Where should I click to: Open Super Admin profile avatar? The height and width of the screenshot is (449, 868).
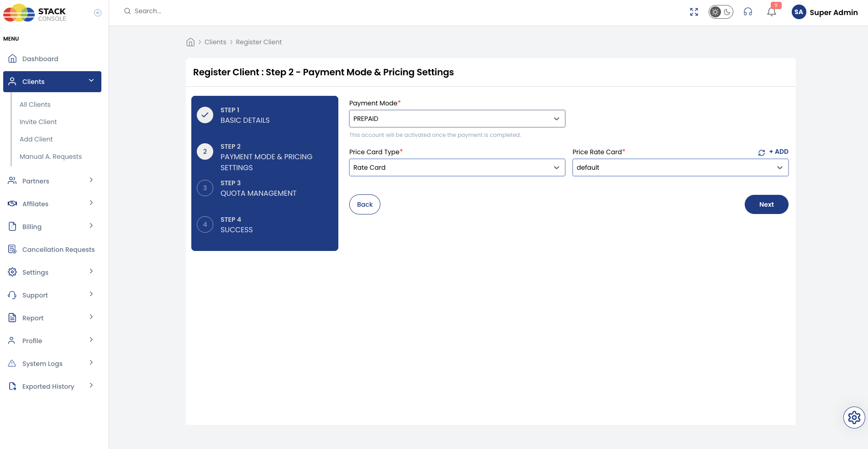[799, 12]
